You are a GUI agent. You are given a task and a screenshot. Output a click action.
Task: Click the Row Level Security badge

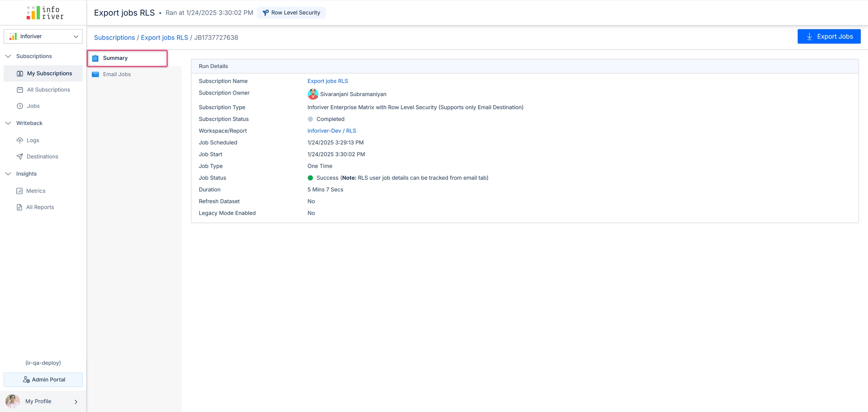point(291,13)
